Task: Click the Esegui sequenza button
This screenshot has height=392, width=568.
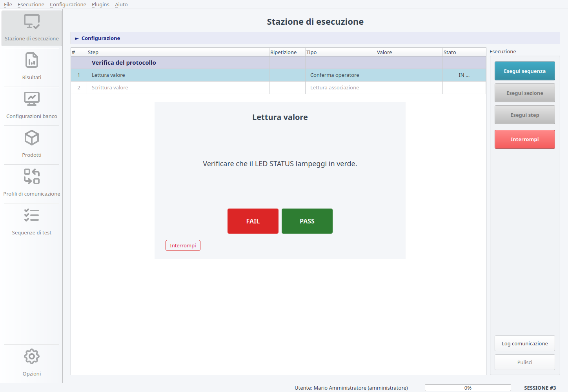Action: pyautogui.click(x=525, y=71)
